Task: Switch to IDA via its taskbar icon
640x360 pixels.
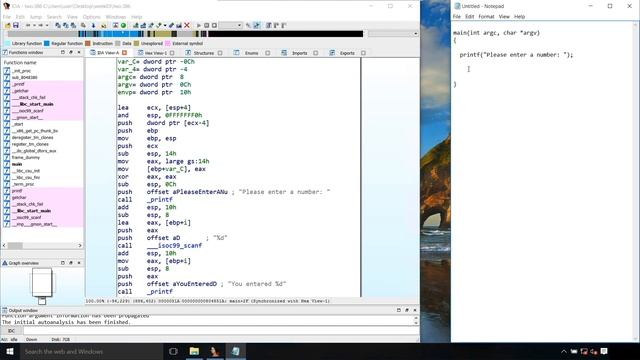Action: coord(215,351)
